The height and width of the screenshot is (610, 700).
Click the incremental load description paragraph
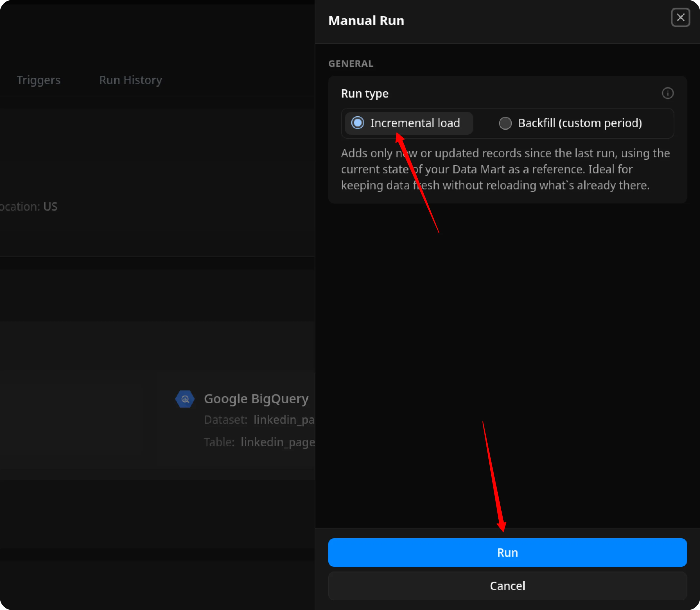[505, 170]
